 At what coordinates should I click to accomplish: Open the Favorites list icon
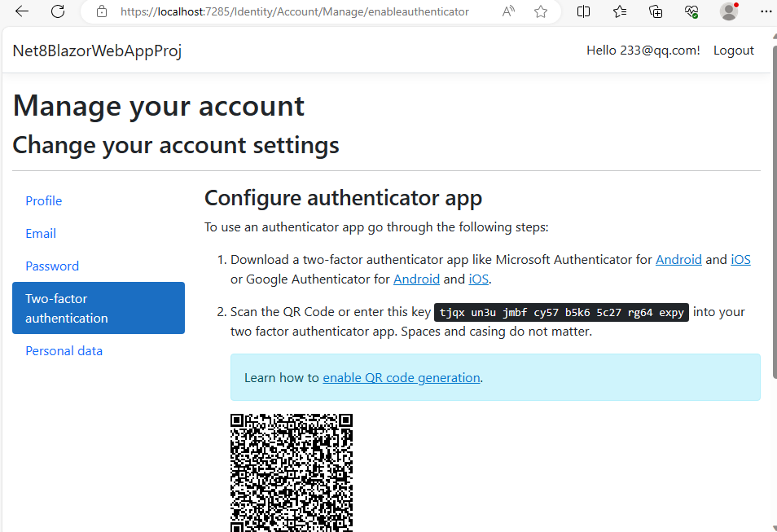(x=620, y=11)
